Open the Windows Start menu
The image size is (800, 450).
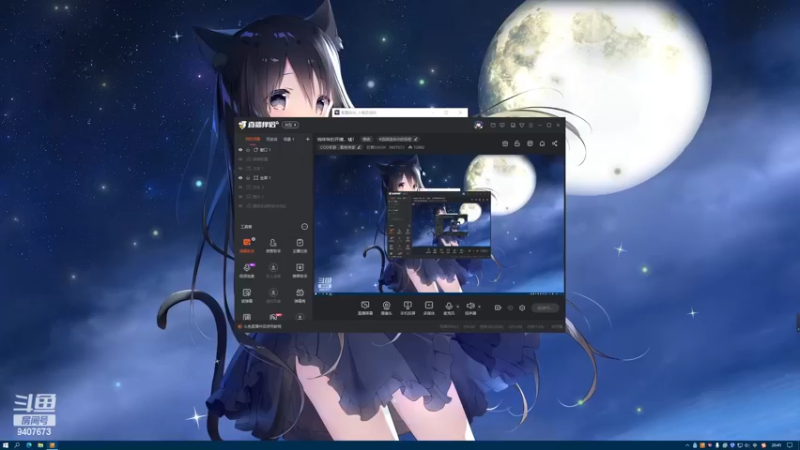click(x=6, y=445)
